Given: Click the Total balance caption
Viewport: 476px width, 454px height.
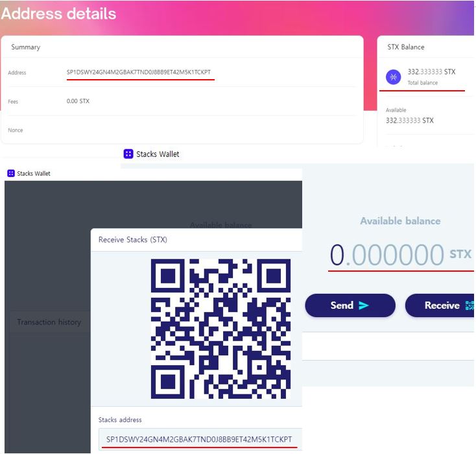Looking at the screenshot, I should click(x=422, y=83).
